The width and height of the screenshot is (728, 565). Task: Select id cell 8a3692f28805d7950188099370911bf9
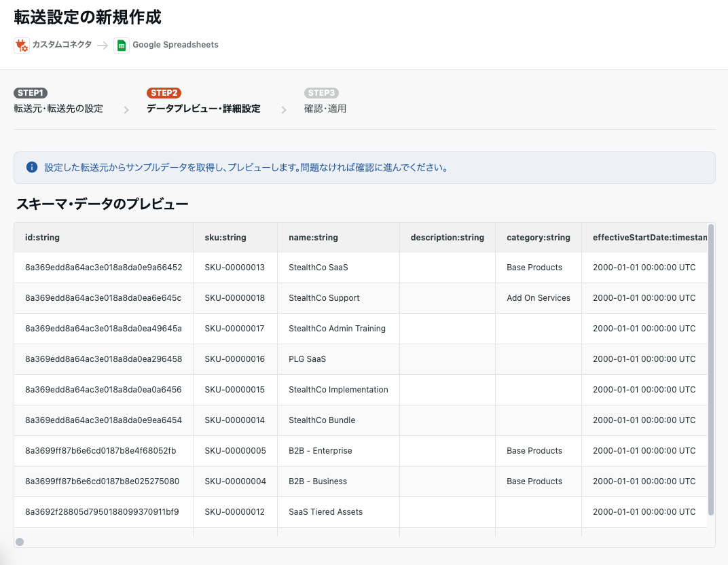(x=102, y=512)
